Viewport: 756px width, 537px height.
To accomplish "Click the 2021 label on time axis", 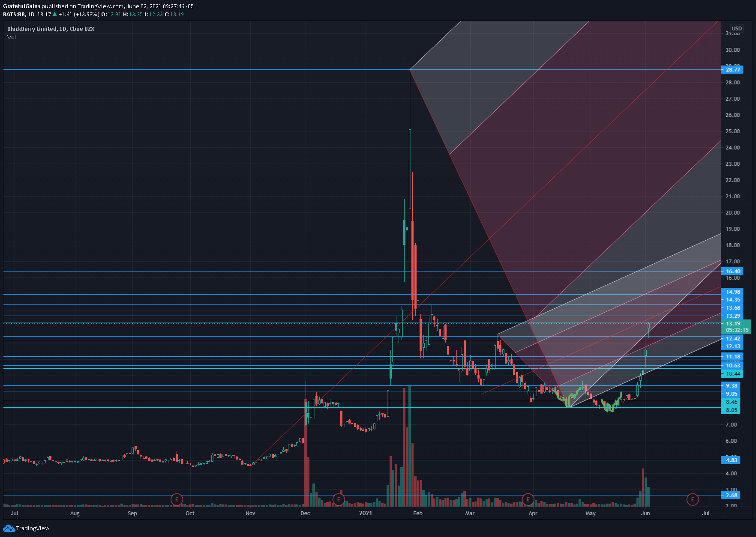I will (x=366, y=513).
